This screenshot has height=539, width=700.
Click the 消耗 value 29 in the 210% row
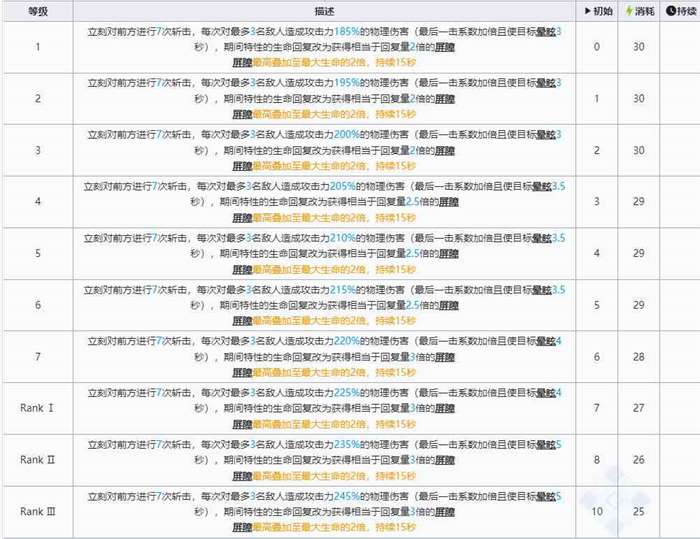(638, 254)
